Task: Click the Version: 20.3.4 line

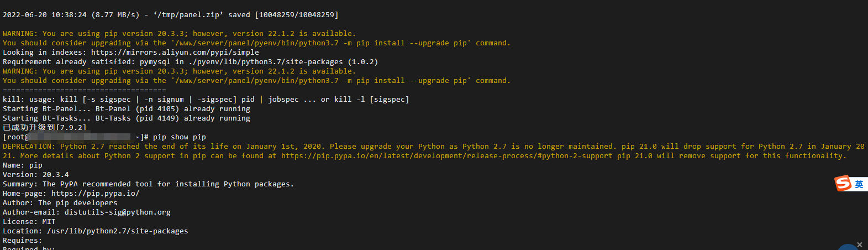Action: click(36, 175)
